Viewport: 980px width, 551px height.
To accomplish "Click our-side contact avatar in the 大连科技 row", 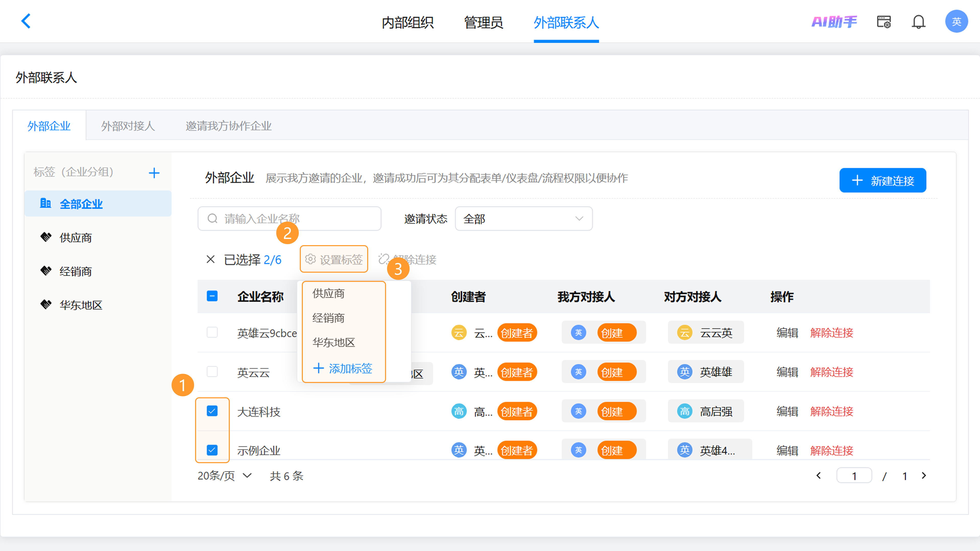I will click(x=578, y=411).
